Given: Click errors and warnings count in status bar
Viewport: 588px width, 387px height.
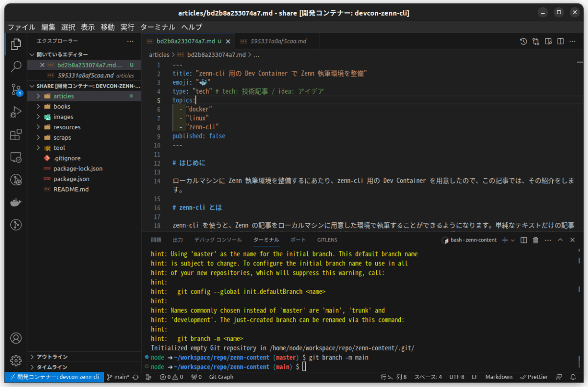Looking at the screenshot, I should point(171,377).
